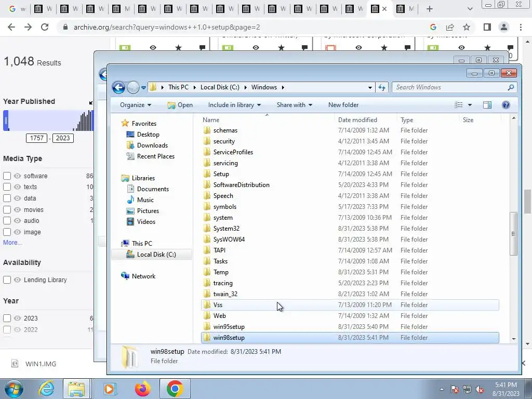Click the 1757 start year field
532x399 pixels.
coord(37,138)
